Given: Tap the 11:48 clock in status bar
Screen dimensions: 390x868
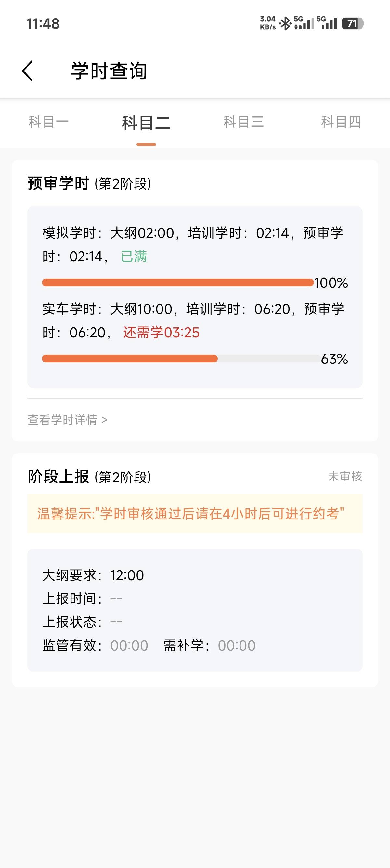Looking at the screenshot, I should tap(43, 24).
